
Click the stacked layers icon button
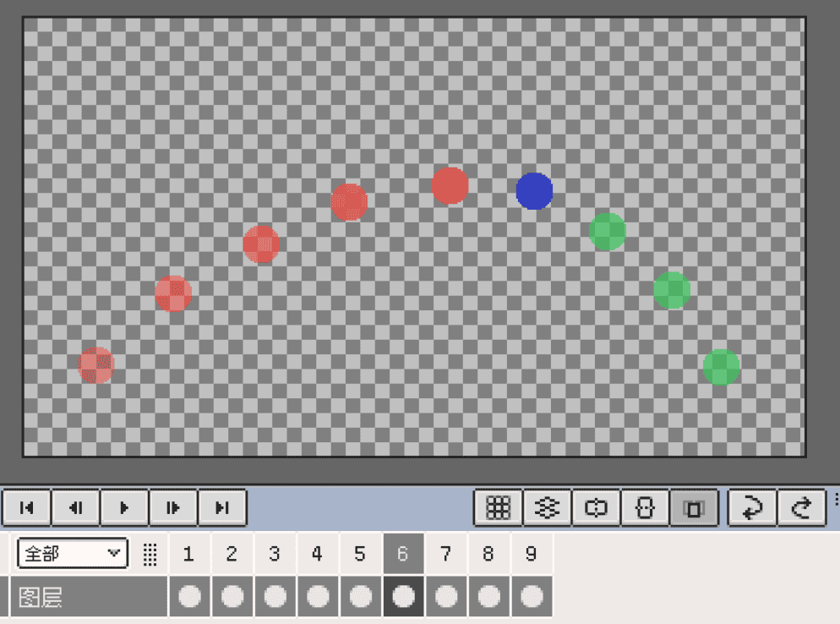[548, 507]
